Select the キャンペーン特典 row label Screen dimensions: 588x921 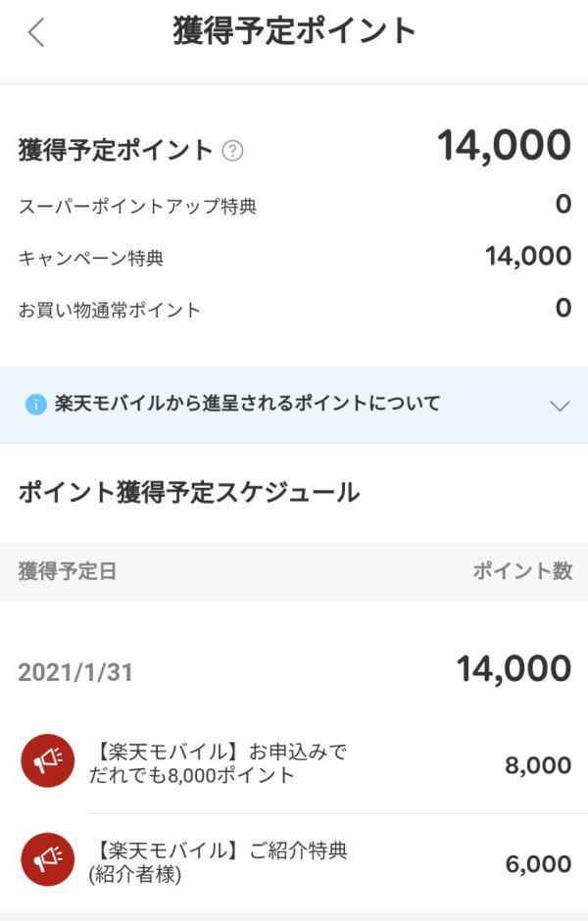click(x=91, y=259)
